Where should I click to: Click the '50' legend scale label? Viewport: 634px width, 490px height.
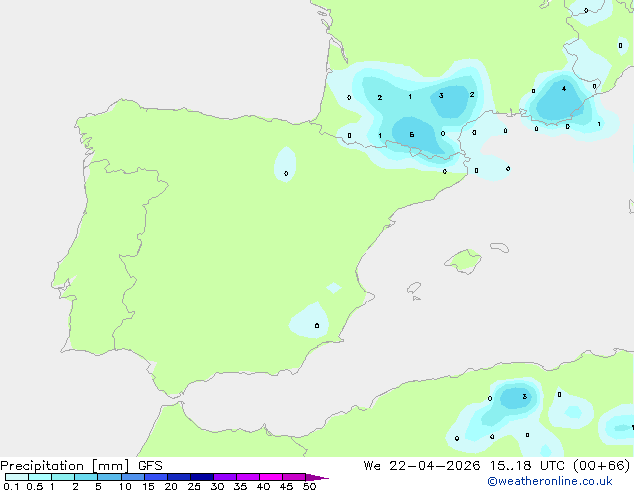tap(309, 486)
